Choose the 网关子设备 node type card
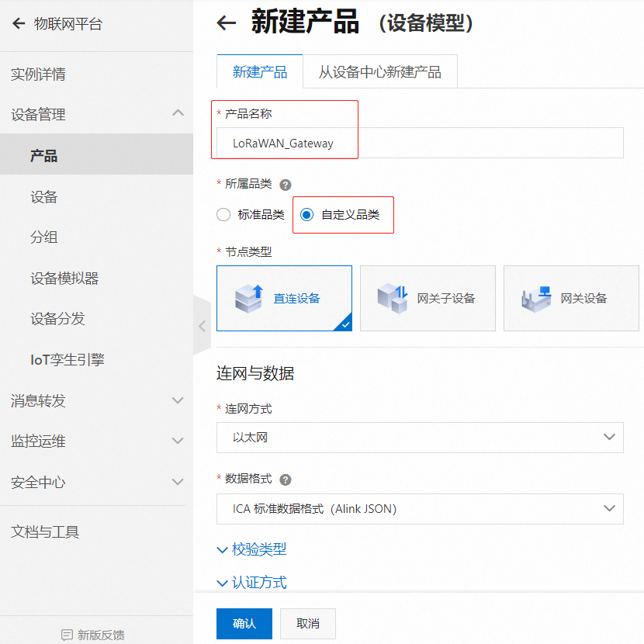 pos(428,298)
